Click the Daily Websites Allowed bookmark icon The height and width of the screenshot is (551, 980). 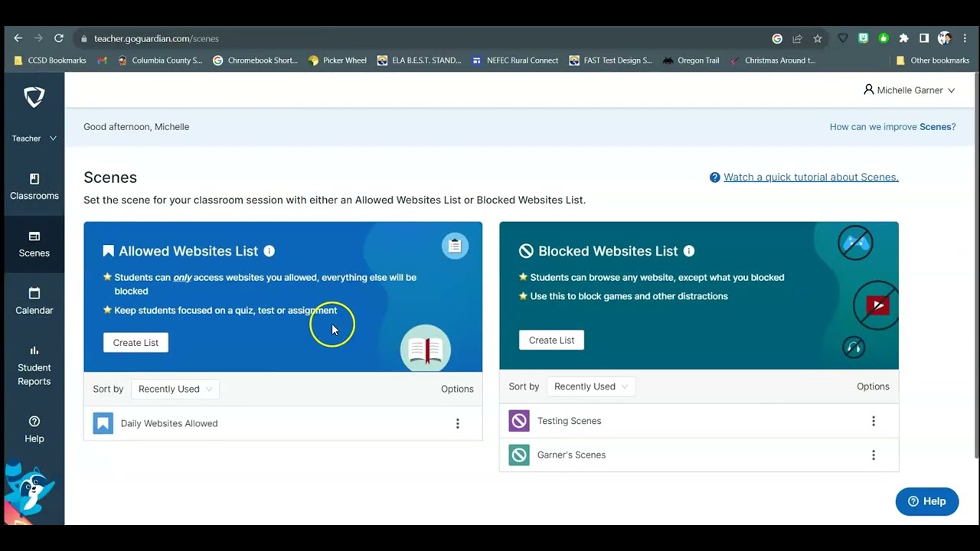(x=103, y=423)
